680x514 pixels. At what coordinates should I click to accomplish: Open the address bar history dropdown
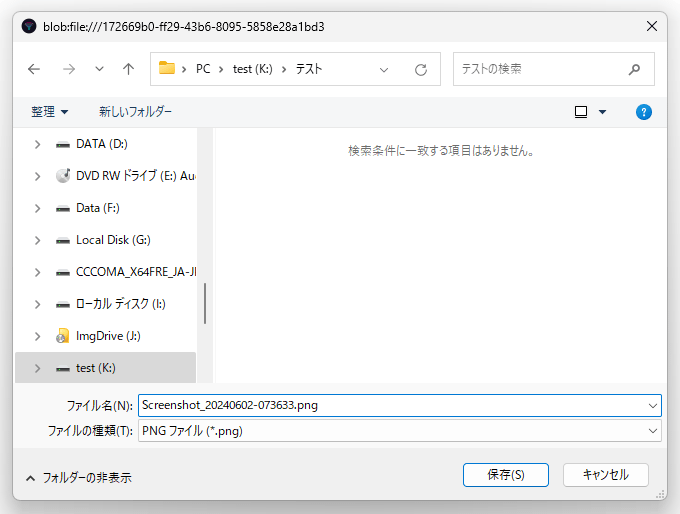point(384,69)
